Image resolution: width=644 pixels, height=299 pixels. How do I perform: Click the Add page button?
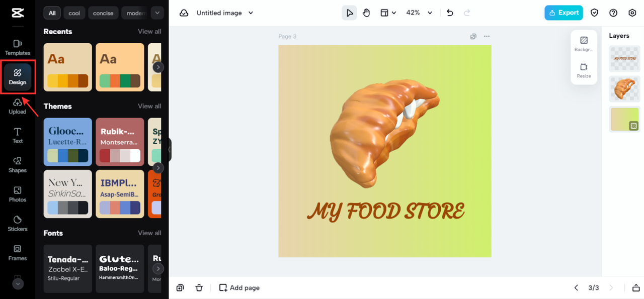click(x=239, y=288)
